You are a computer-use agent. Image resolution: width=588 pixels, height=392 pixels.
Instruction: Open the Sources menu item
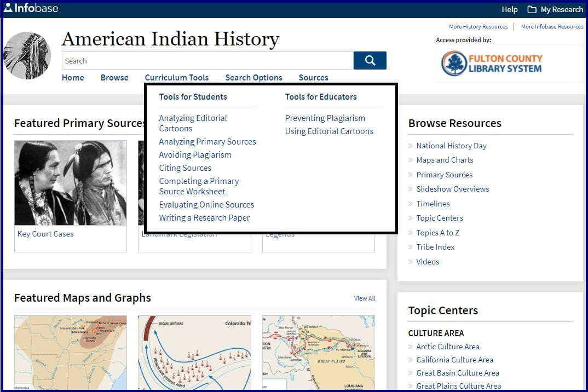tap(313, 78)
